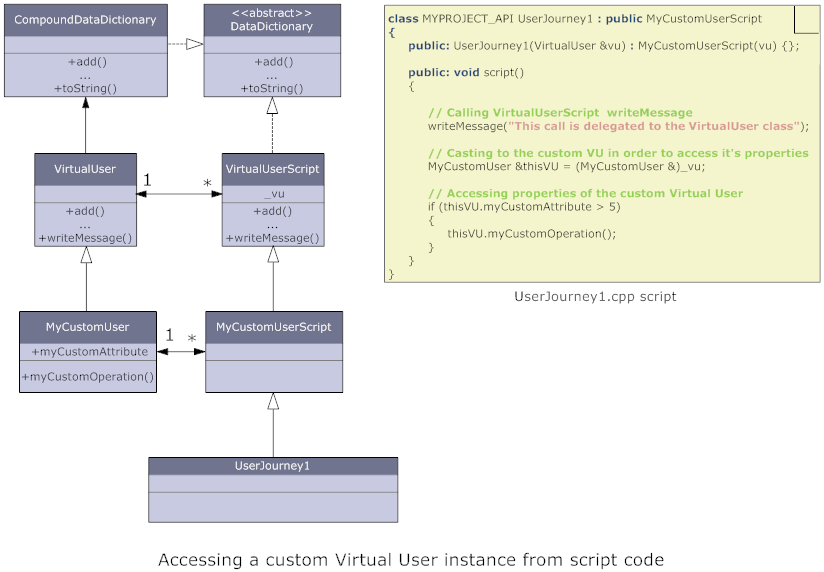
Task: Select the VirtualUser class title
Action: click(86, 169)
